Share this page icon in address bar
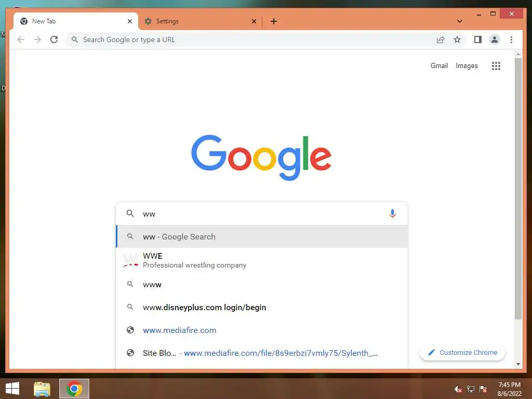 tap(441, 39)
